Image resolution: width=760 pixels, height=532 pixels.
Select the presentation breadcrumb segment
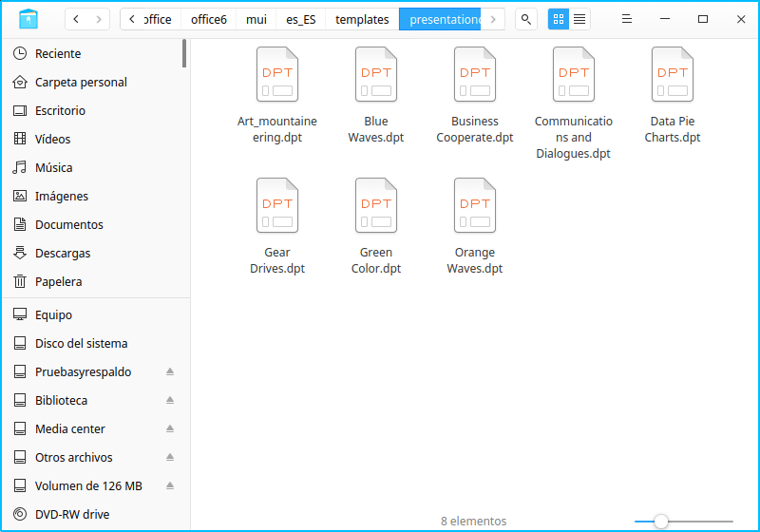[440, 19]
